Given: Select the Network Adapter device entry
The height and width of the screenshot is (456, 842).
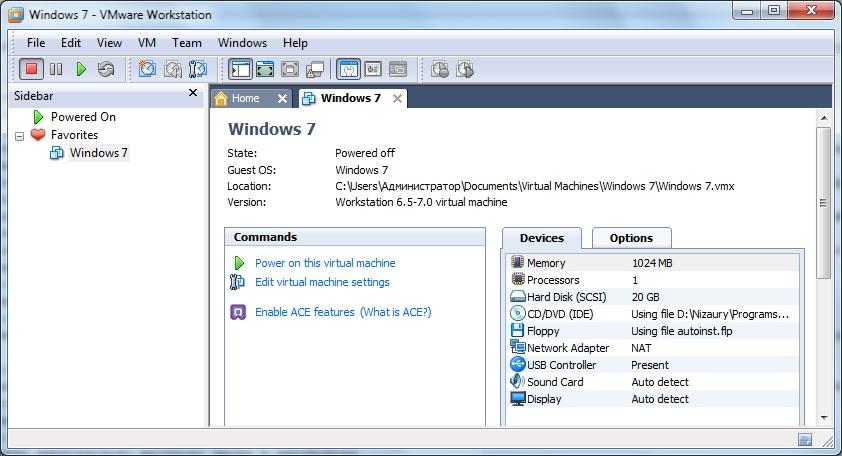Looking at the screenshot, I should [567, 348].
